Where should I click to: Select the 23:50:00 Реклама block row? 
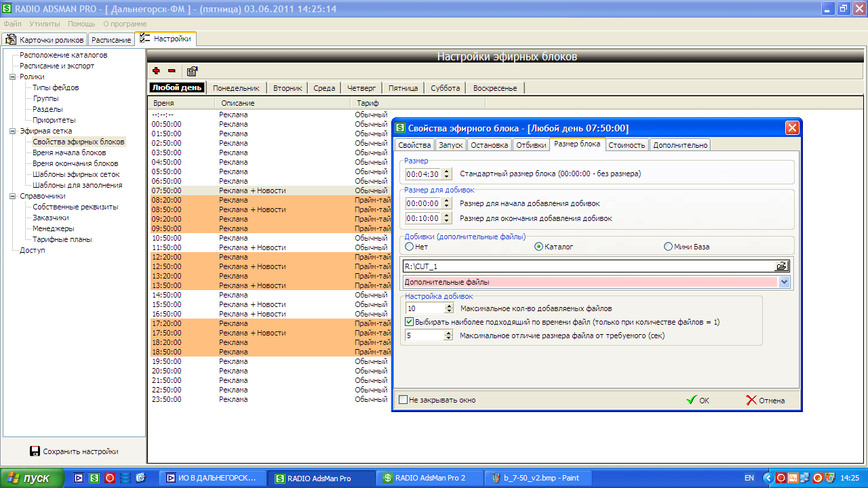269,399
